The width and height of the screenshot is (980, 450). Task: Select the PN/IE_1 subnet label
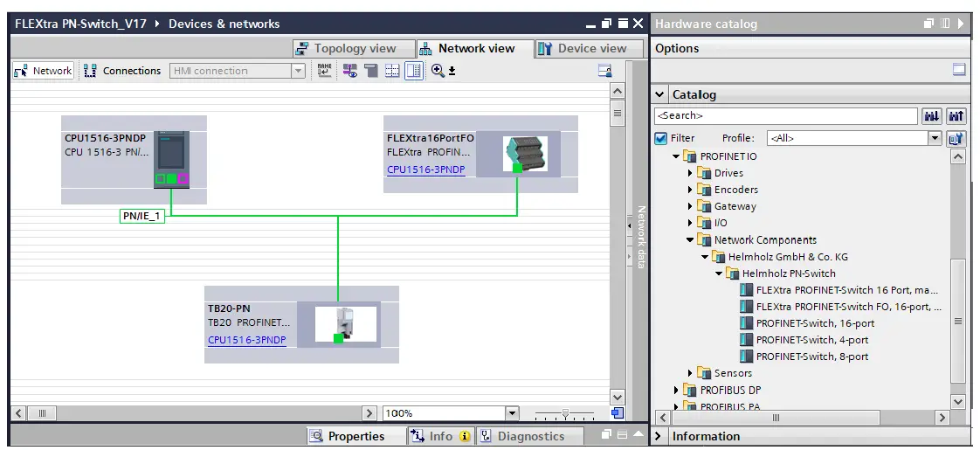pyautogui.click(x=141, y=216)
